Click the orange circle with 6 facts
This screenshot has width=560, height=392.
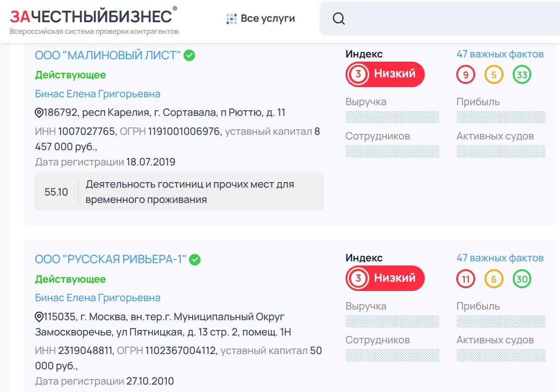point(494,279)
